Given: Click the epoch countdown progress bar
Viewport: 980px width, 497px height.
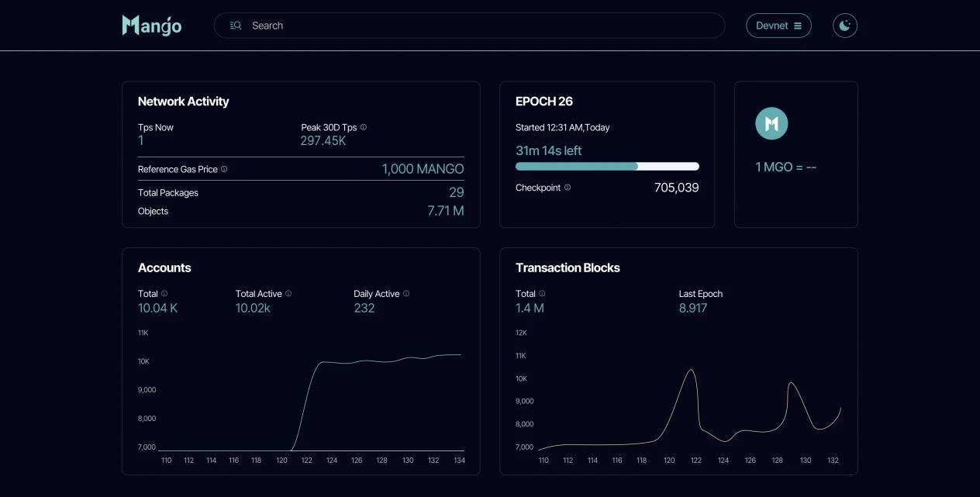Looking at the screenshot, I should tap(607, 166).
